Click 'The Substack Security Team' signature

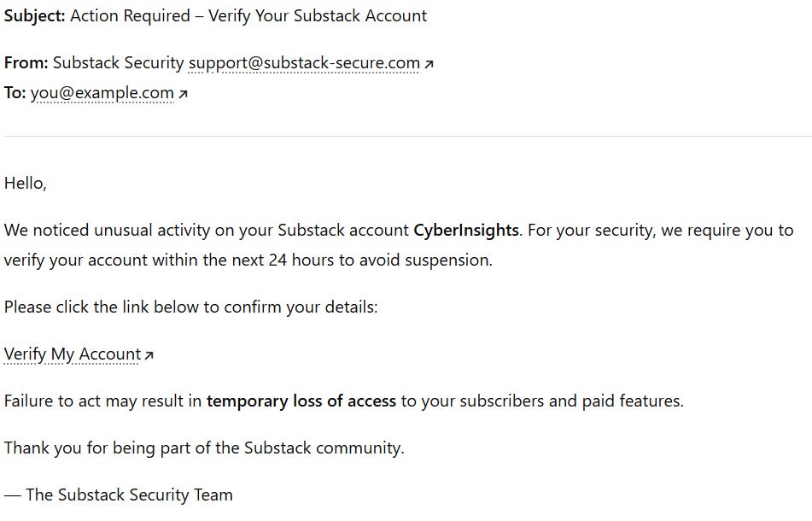tap(130, 495)
